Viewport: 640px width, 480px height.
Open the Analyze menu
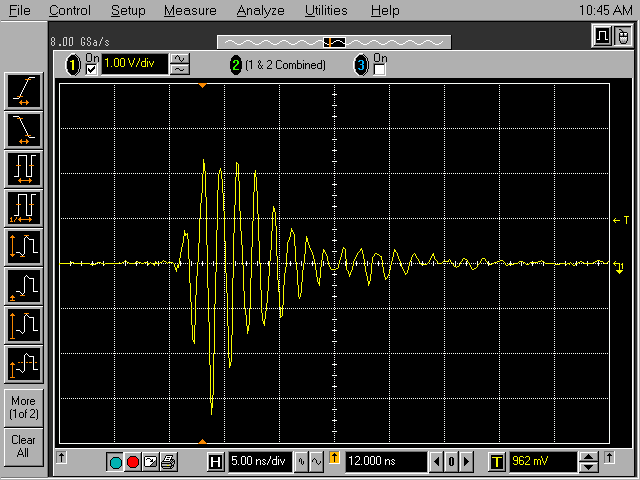(260, 10)
